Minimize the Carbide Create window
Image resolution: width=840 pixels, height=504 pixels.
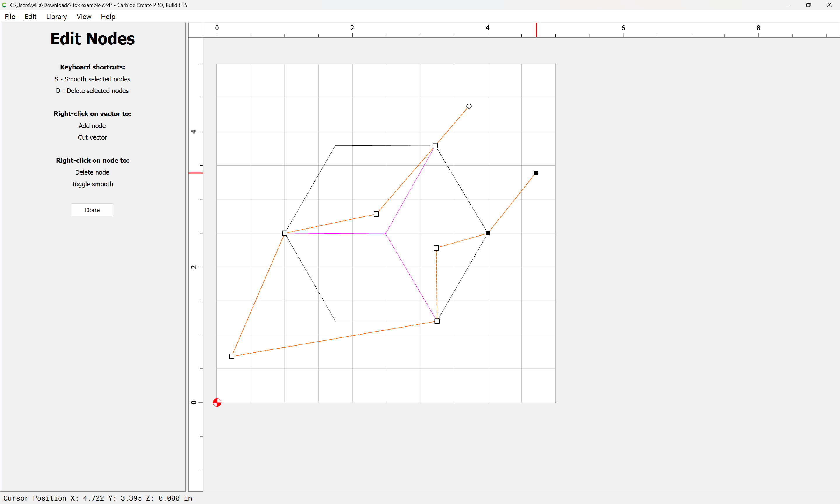(788, 5)
